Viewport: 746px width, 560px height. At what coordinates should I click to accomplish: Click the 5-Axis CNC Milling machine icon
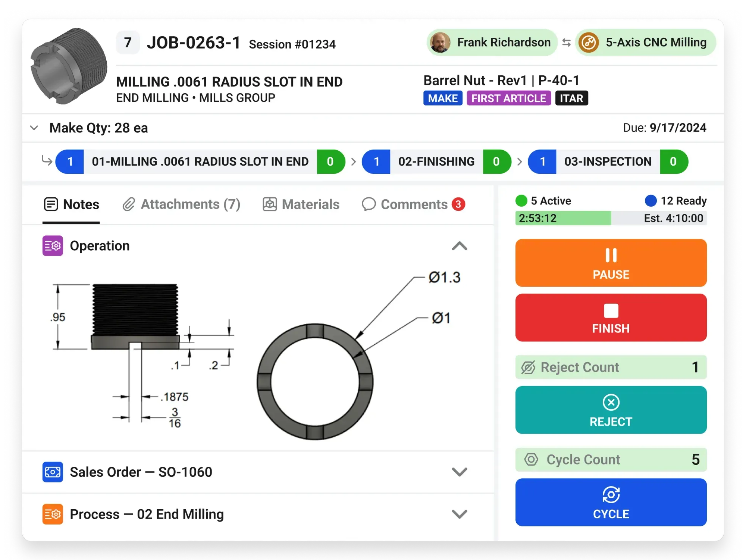coord(589,43)
